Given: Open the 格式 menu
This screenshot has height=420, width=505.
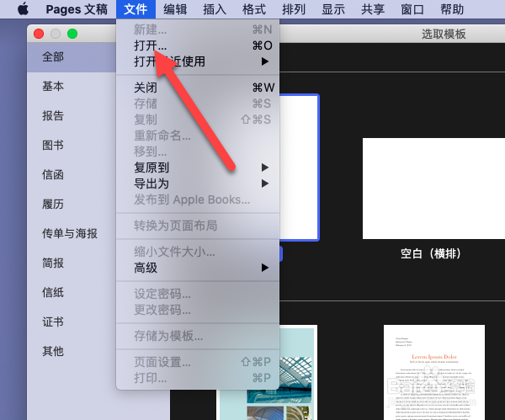Looking at the screenshot, I should [x=254, y=9].
